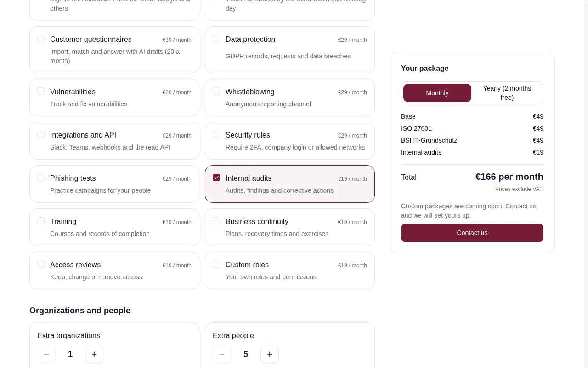Uncheck the Internal audits add-on
588x368 pixels.
pyautogui.click(x=216, y=178)
